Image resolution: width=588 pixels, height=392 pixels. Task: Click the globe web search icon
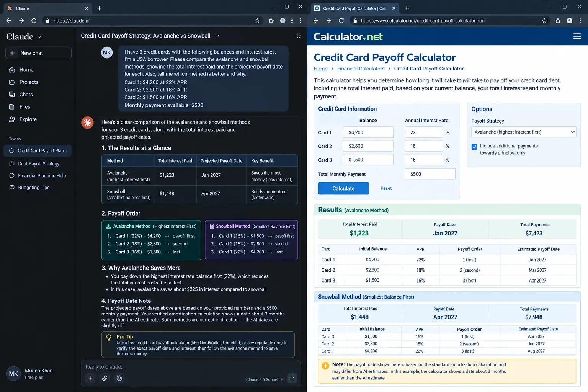[119, 378]
